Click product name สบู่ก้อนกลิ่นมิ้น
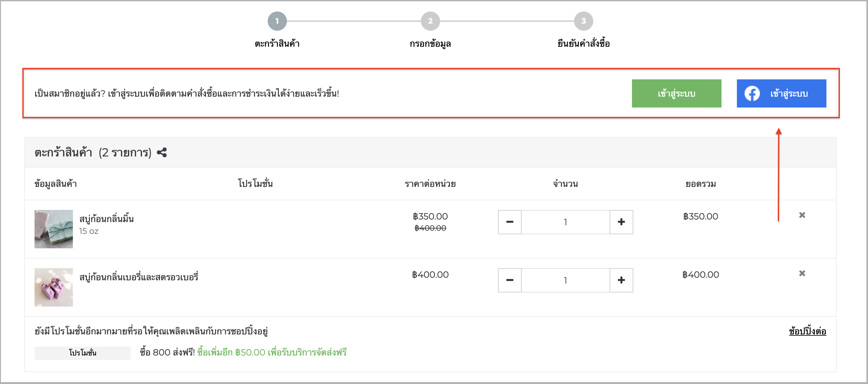This screenshot has height=384, width=868. (x=107, y=219)
